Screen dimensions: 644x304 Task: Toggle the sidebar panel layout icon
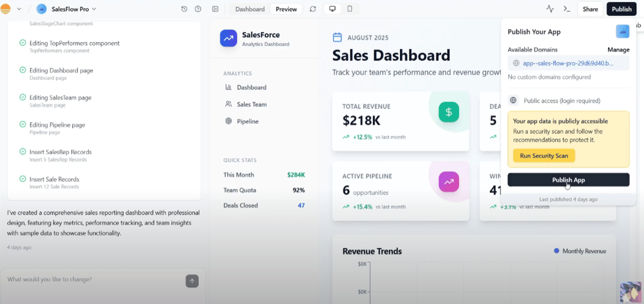point(215,9)
